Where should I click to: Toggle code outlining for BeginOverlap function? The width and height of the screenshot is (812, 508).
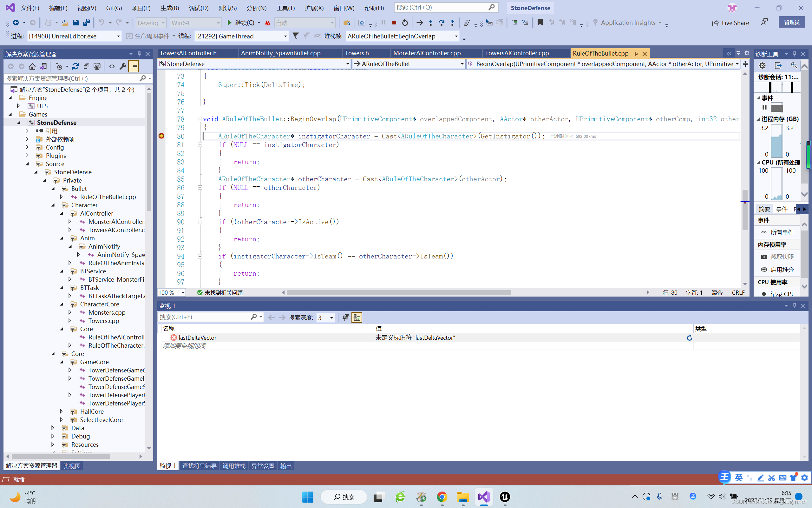tap(200, 119)
